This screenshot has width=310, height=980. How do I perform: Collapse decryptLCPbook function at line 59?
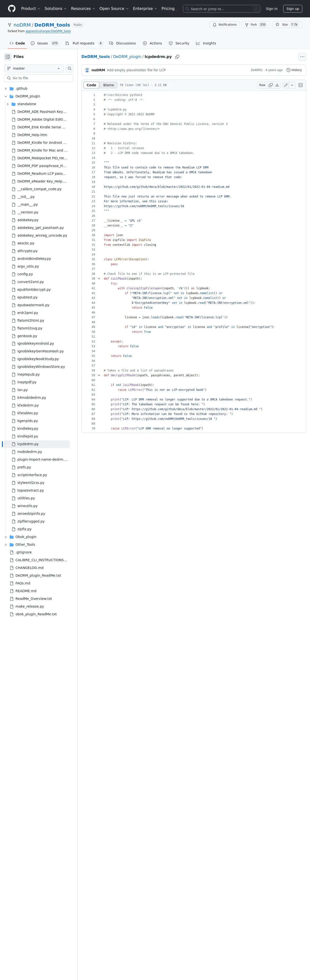point(99,375)
